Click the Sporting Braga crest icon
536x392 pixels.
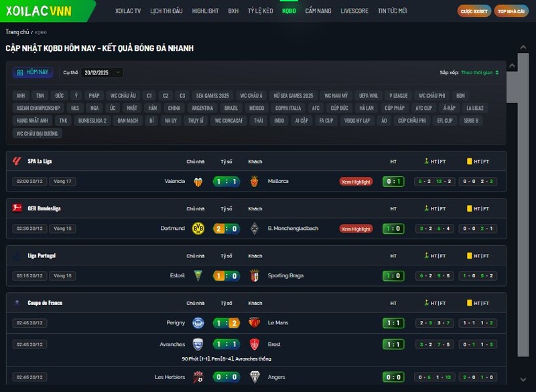(255, 276)
